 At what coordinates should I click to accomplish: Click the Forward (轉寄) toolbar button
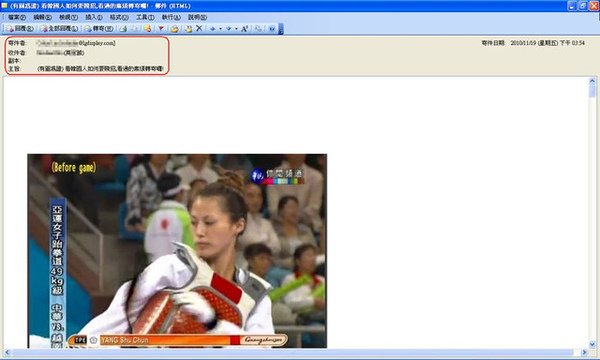pyautogui.click(x=98, y=29)
